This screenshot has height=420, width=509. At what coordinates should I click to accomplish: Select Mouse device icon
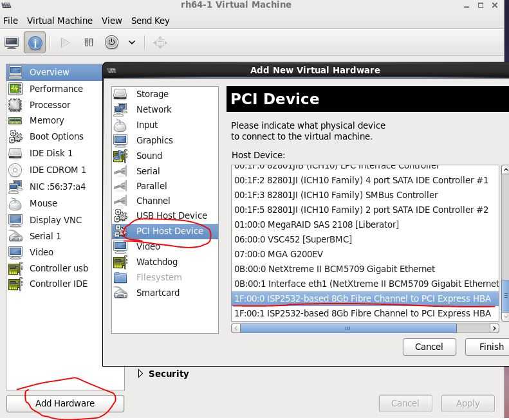point(15,203)
